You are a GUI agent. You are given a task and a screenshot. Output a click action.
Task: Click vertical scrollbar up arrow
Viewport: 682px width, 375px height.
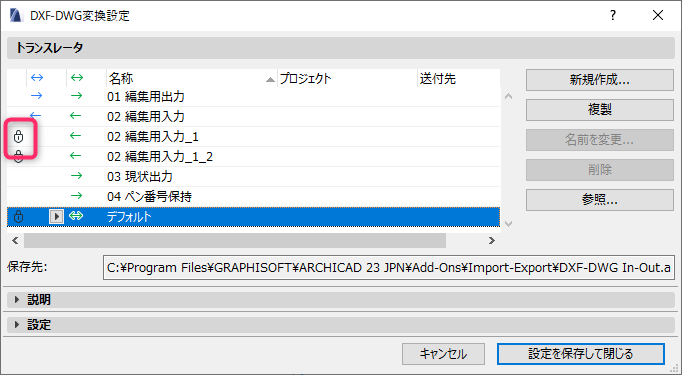pos(508,96)
